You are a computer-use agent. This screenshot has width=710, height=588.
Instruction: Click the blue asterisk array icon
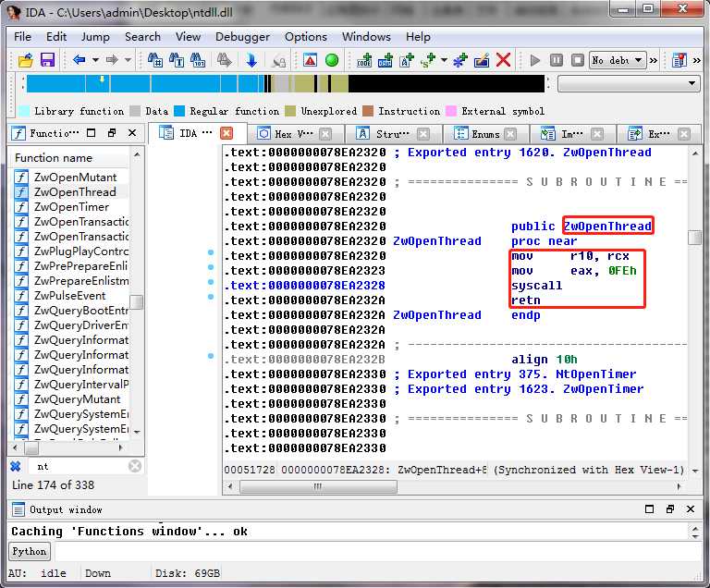tap(460, 60)
